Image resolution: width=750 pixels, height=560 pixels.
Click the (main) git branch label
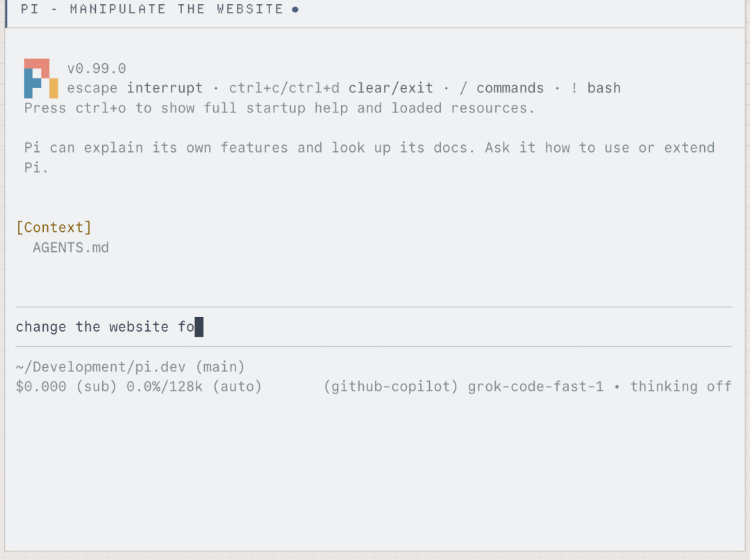coord(220,367)
